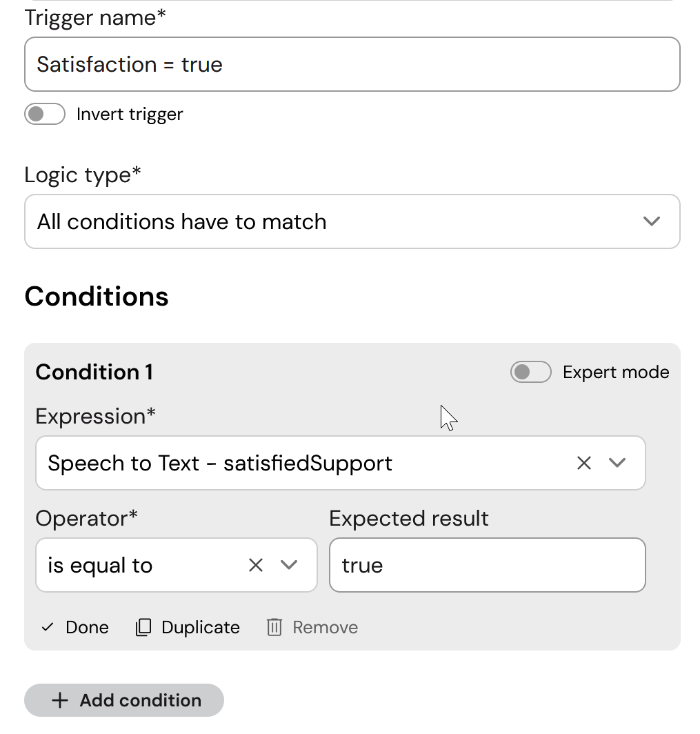Click the Duplicate button label
700x734 pixels.
pyautogui.click(x=200, y=627)
